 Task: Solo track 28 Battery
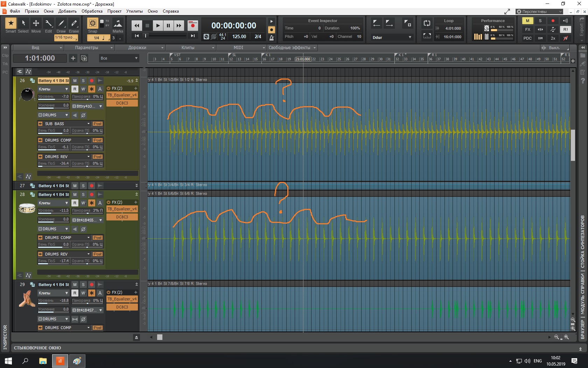coord(83,195)
